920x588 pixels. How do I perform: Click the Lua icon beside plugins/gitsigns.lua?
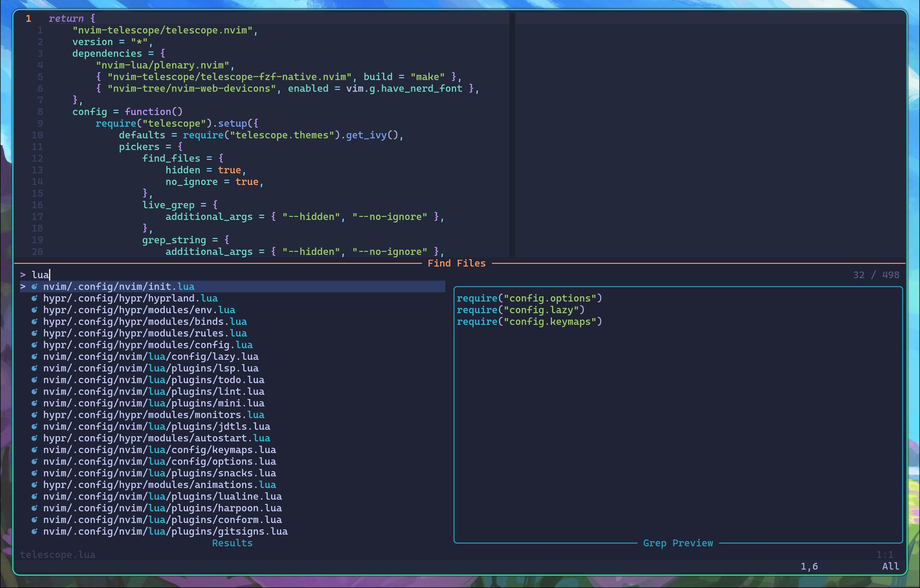pos(34,532)
